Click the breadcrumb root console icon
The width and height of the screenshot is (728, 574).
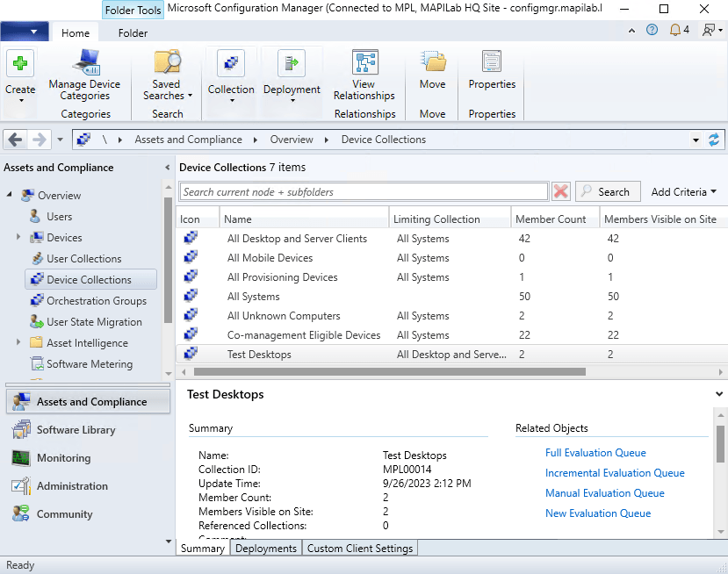[84, 140]
